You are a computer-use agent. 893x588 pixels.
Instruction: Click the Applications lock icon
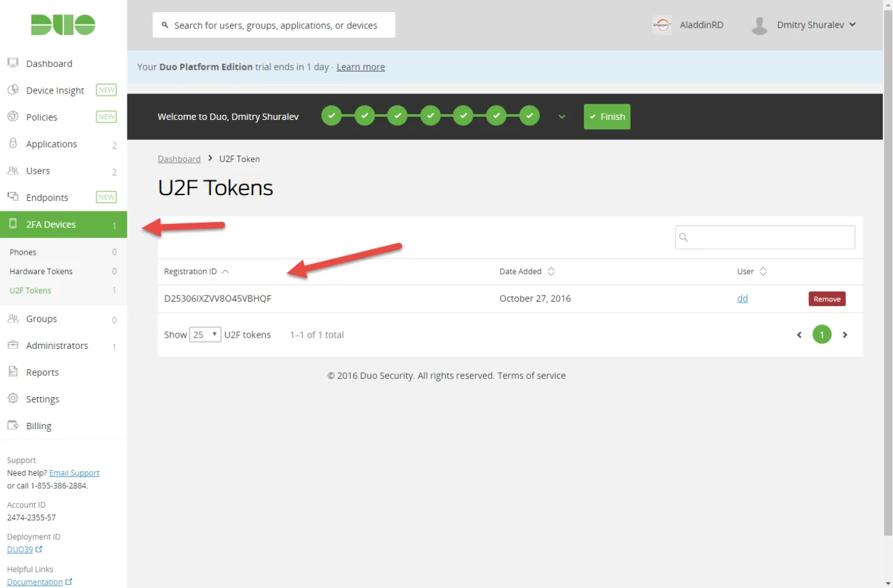pyautogui.click(x=13, y=143)
